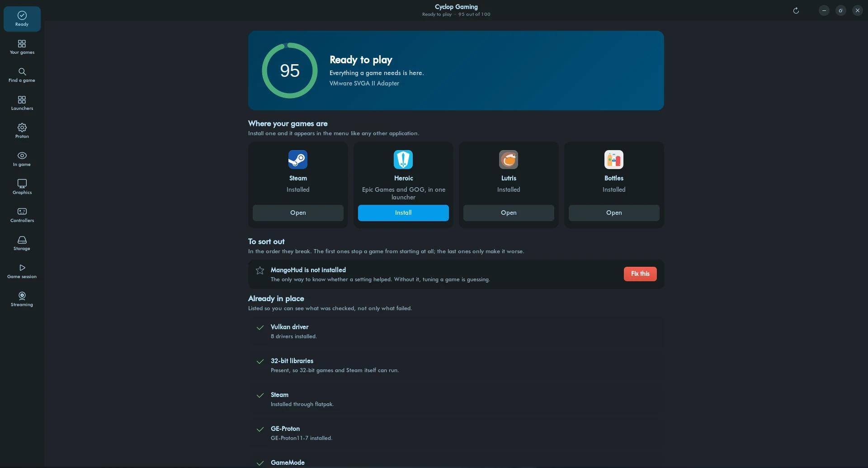The width and height of the screenshot is (868, 468).
Task: Click the star icon beside MangoHud warning
Action: [x=260, y=270]
